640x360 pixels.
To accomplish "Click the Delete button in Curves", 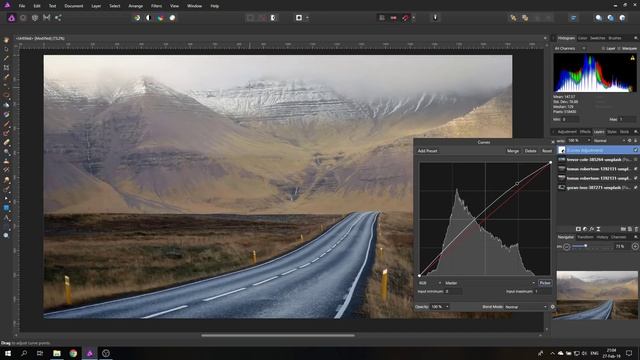I will 531,151.
